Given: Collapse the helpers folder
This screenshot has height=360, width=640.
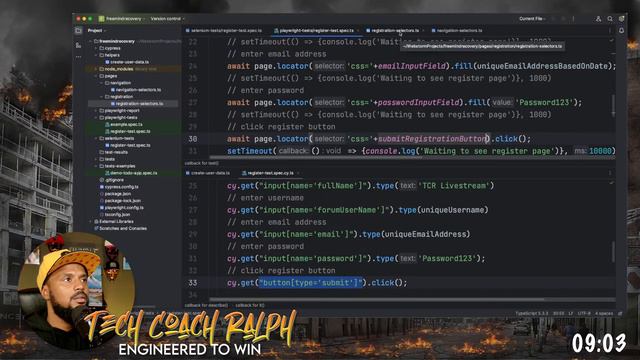Looking at the screenshot, I should tap(96, 55).
